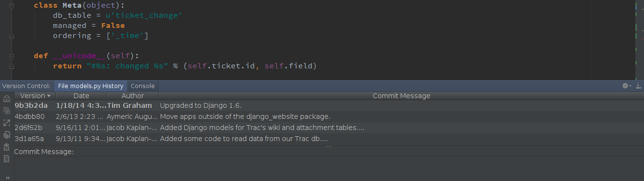
Task: Click the Version Control: panel label
Action: click(26, 86)
